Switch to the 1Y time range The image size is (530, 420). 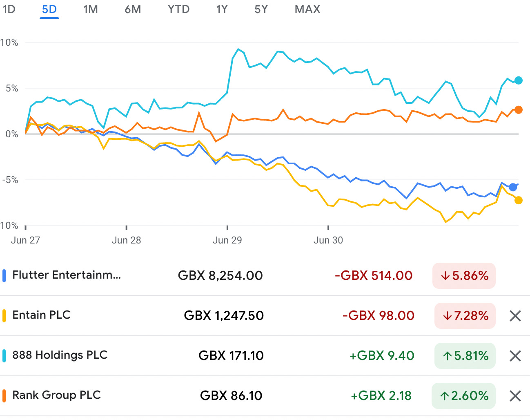222,9
